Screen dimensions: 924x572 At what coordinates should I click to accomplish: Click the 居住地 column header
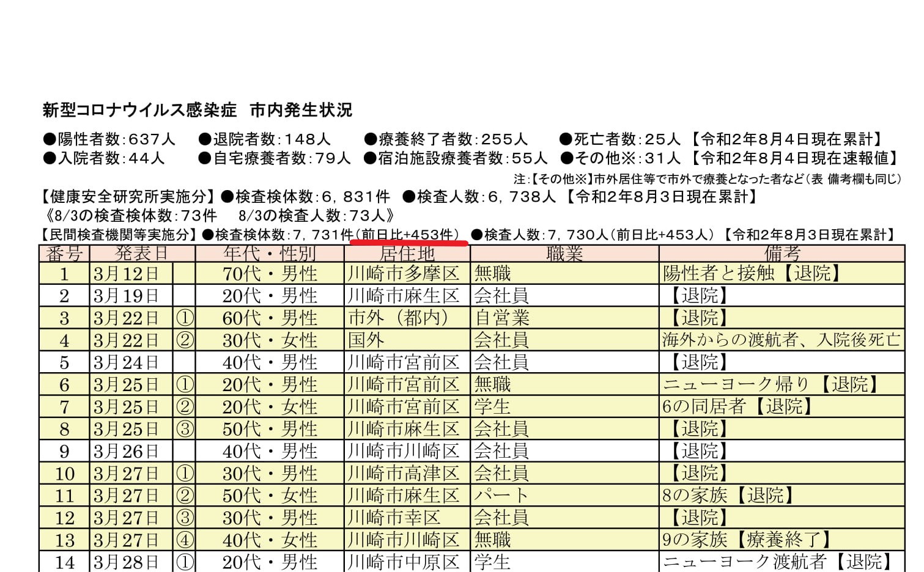click(x=407, y=254)
